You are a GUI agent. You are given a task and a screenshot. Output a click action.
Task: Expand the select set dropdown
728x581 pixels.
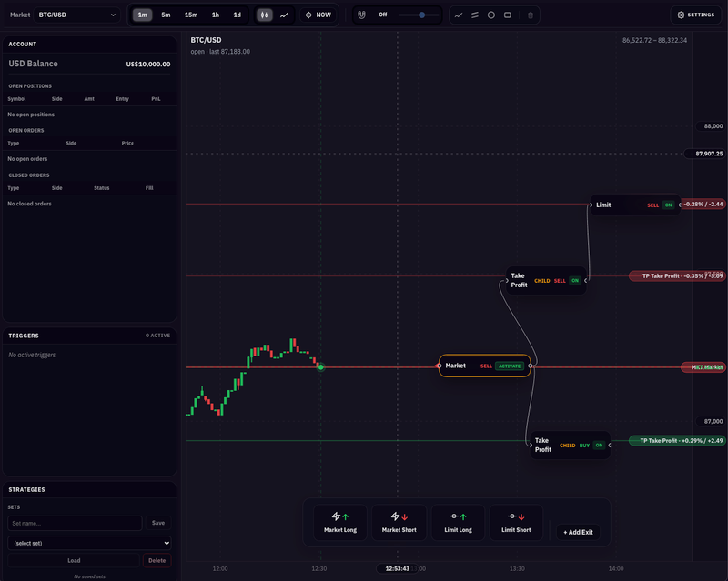pyautogui.click(x=89, y=543)
